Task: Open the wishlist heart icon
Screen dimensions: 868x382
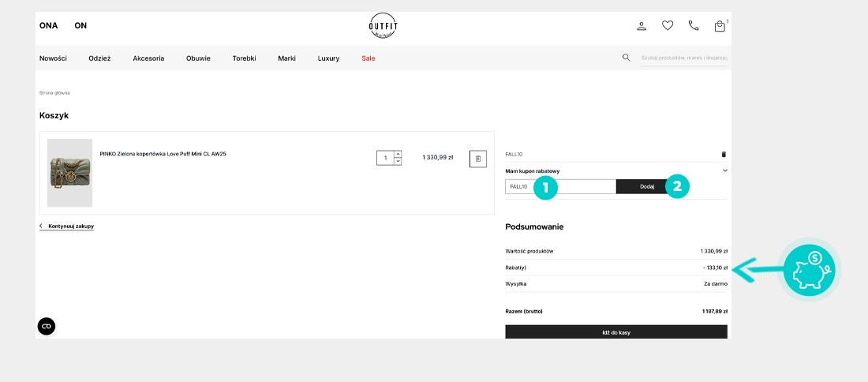Action: [668, 26]
